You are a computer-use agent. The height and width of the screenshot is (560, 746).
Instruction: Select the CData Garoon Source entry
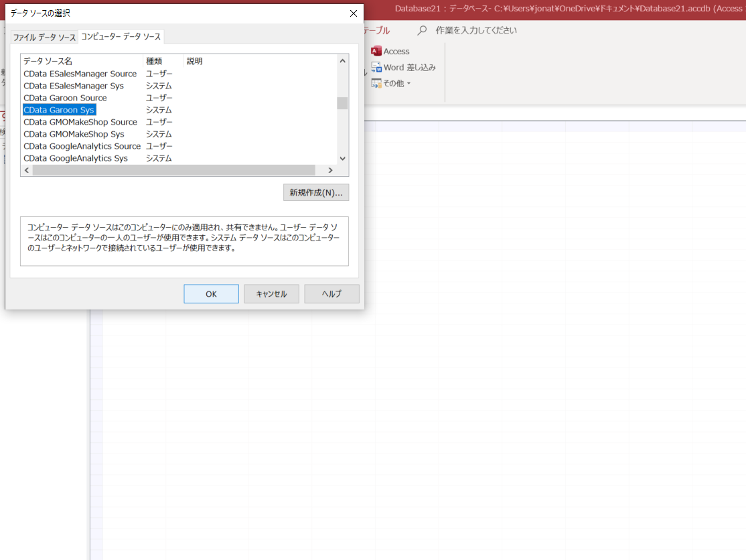(x=64, y=98)
